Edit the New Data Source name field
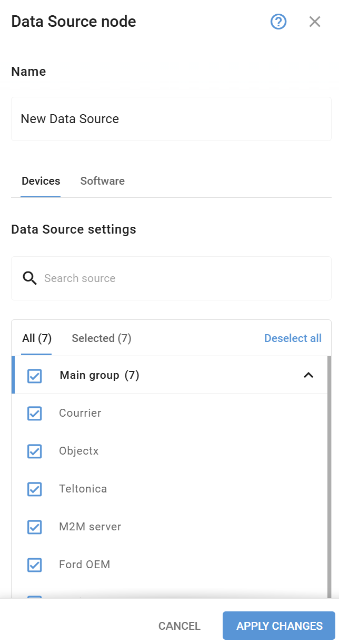 tap(171, 119)
